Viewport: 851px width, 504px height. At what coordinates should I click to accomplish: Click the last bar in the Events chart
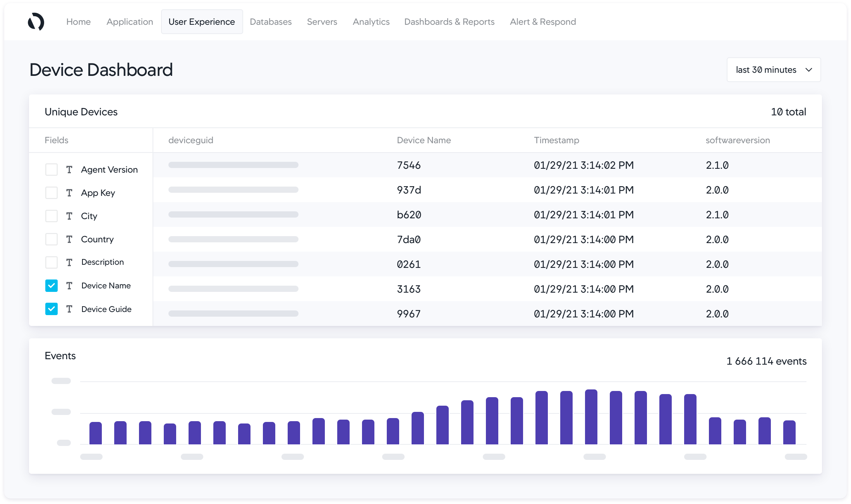click(x=789, y=432)
